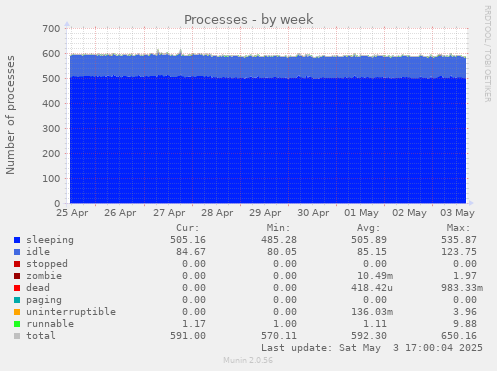Click the zombie legend color swatch

point(17,276)
